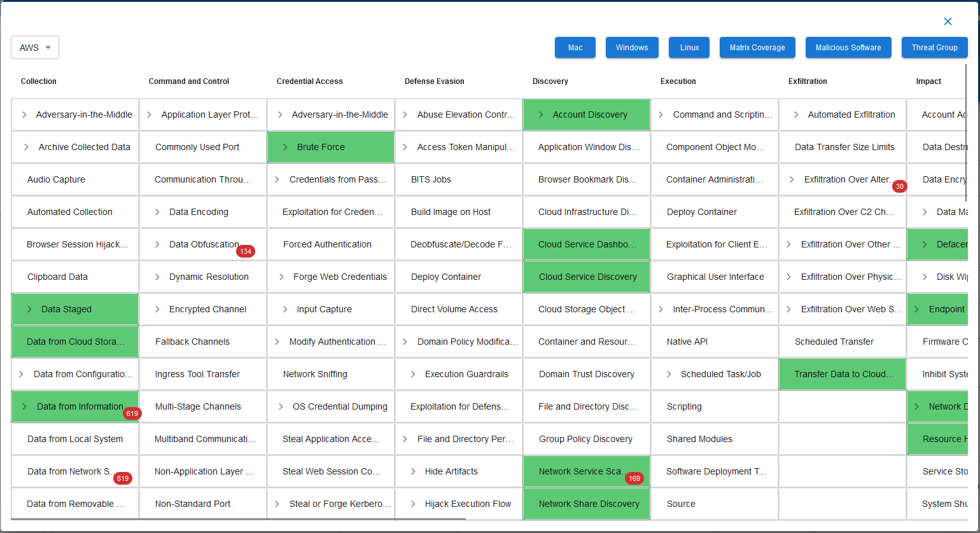This screenshot has height=533, width=980.
Task: Select Transfer Data to Cloud cell
Action: coord(842,374)
